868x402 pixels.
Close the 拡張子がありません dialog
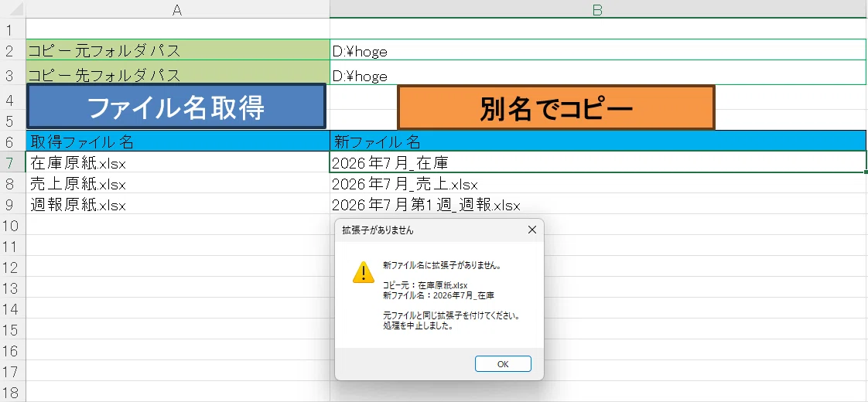tap(532, 230)
